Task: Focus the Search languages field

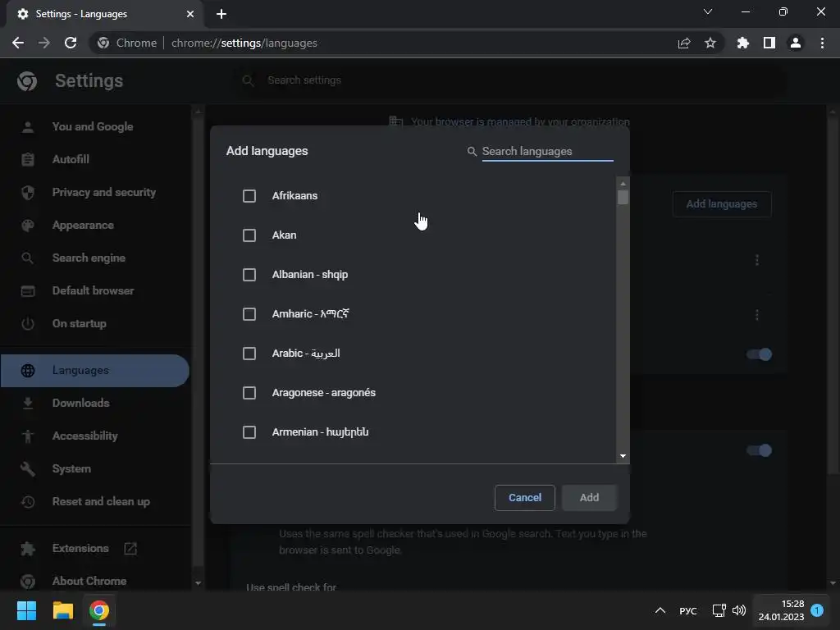Action: [x=547, y=152]
